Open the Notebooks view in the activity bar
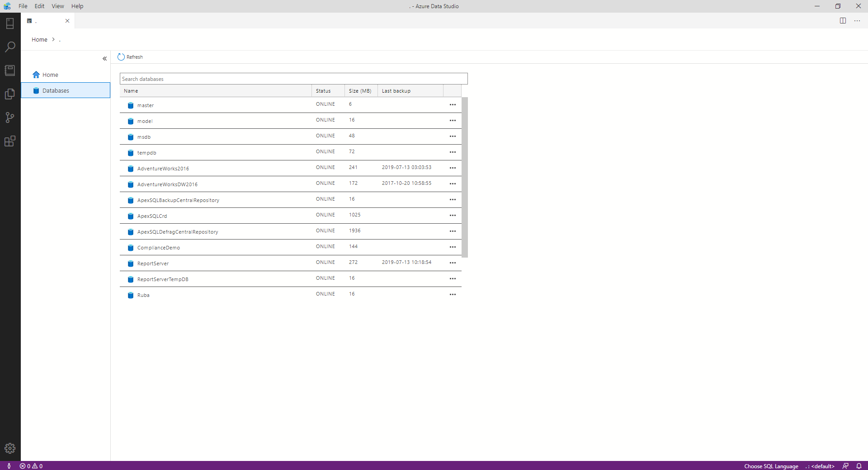The image size is (868, 470). click(10, 70)
